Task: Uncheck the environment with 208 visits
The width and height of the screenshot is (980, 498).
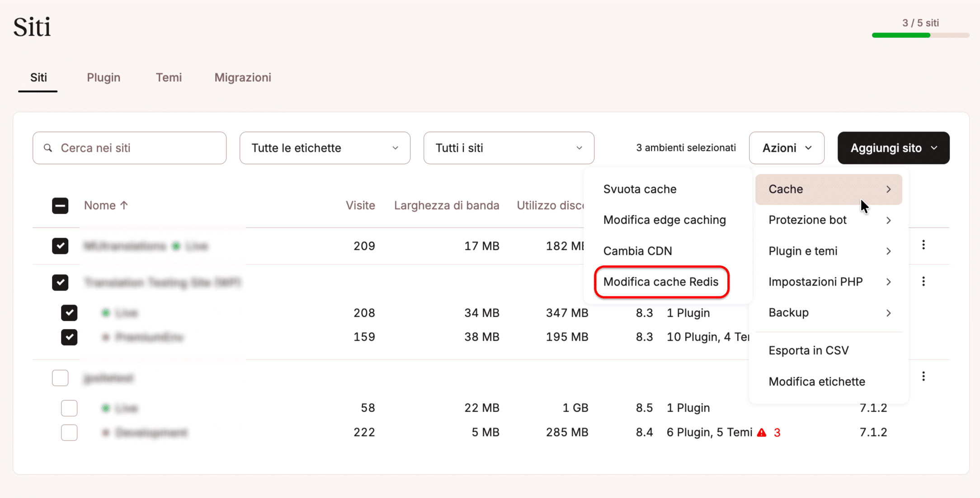Action: click(69, 313)
